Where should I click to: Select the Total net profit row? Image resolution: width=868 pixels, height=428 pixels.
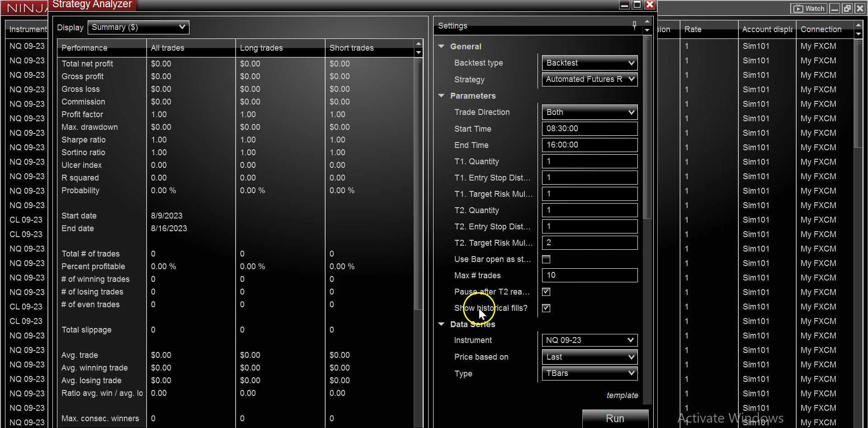tap(236, 64)
